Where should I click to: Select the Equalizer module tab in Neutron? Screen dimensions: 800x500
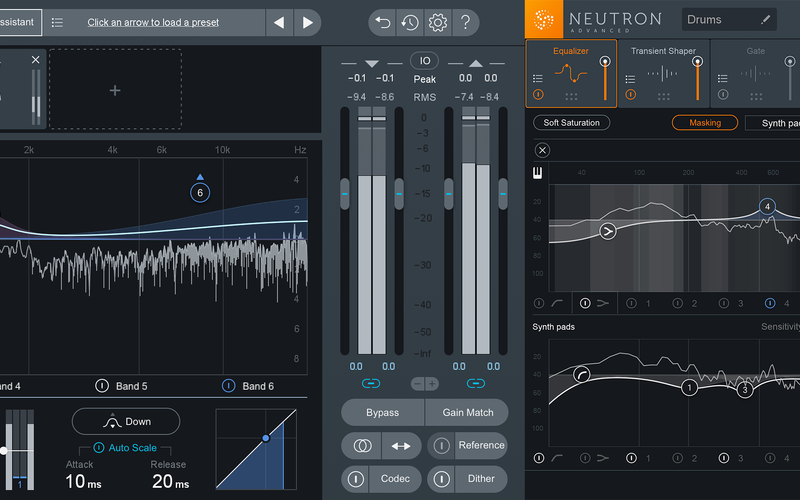click(x=571, y=73)
